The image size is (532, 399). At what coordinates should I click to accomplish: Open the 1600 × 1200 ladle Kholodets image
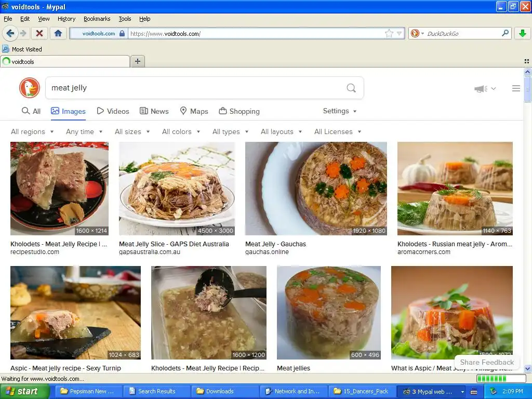(209, 312)
